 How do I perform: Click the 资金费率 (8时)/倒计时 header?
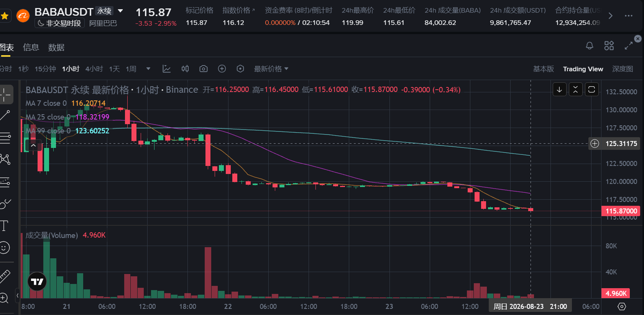point(299,10)
